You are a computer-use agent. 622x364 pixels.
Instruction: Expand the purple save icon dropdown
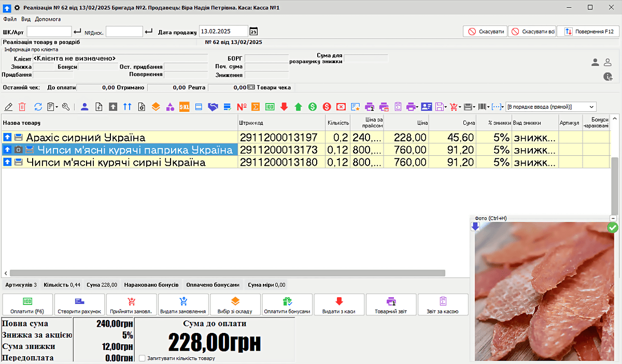[446, 107]
